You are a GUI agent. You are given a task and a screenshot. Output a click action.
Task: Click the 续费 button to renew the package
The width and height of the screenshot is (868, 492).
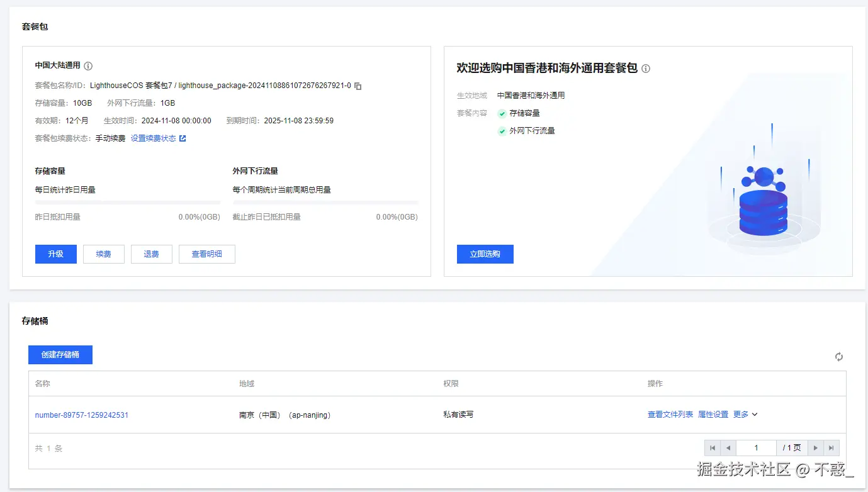(103, 254)
